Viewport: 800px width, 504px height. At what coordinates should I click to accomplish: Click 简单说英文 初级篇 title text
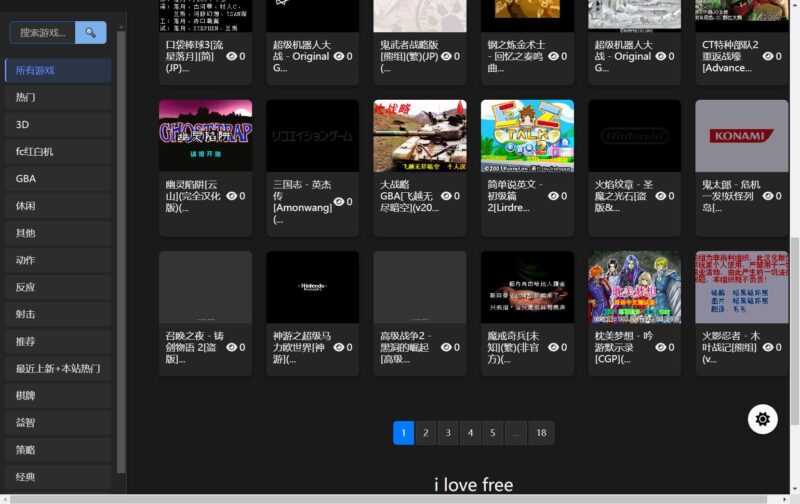tap(515, 196)
